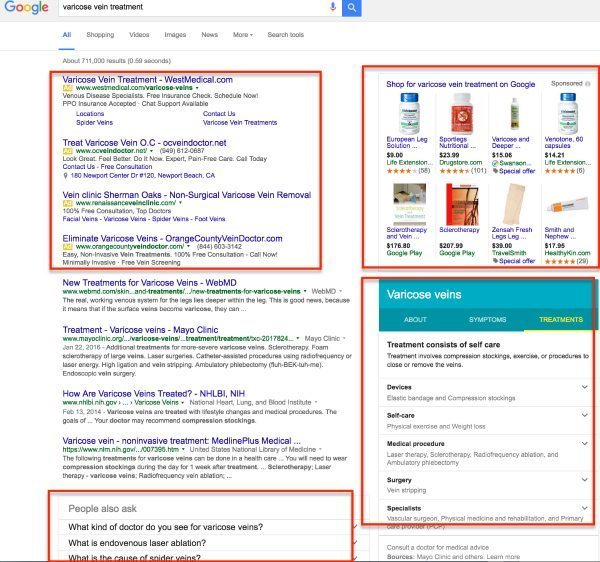Switch to the News tab
The image size is (600, 562).
210,35
